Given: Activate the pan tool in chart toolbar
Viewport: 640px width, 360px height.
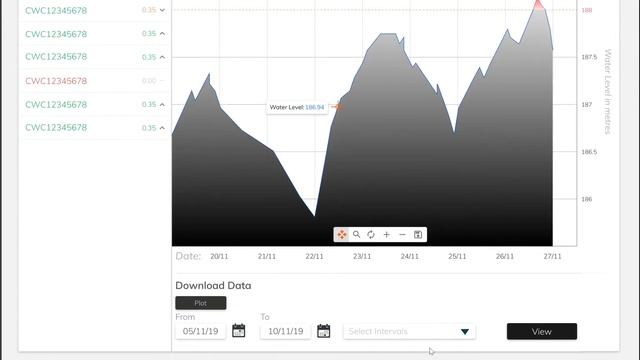Looking at the screenshot, I should [x=342, y=235].
